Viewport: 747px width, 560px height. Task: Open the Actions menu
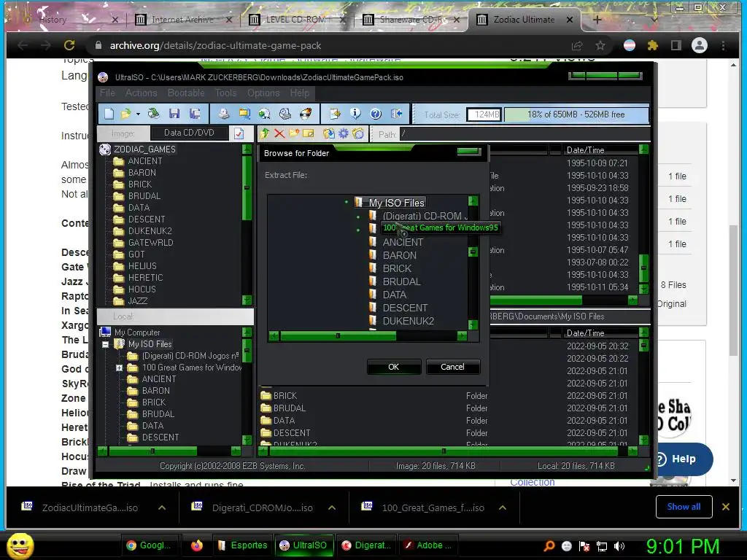141,93
